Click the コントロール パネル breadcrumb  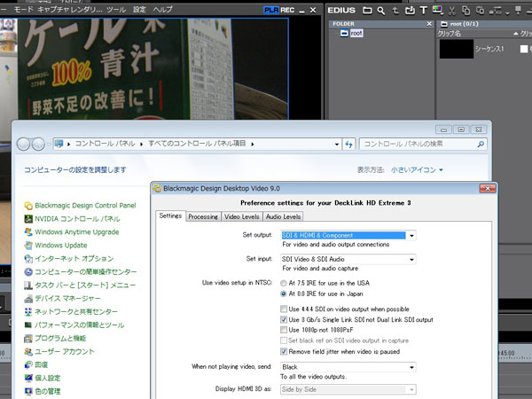point(105,144)
